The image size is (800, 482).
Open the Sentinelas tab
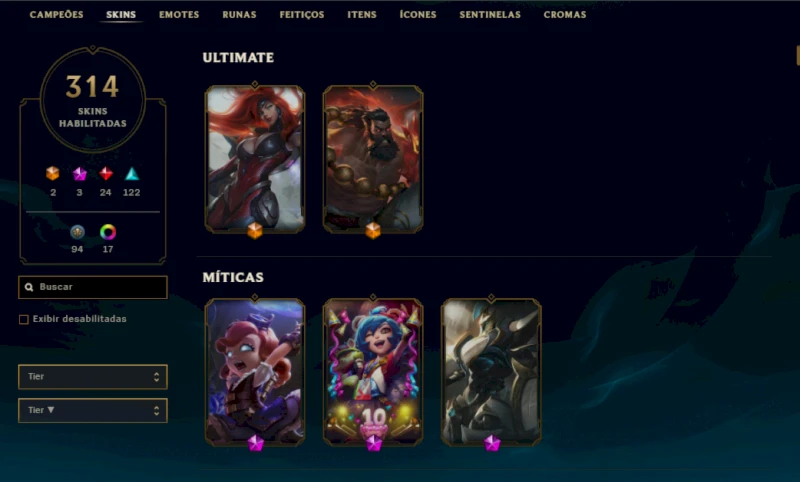490,15
